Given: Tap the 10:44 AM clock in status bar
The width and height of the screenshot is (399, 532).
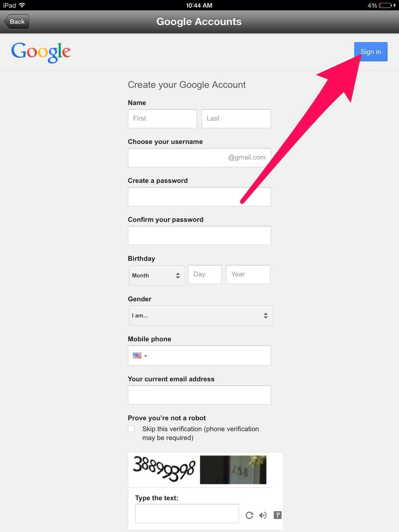Looking at the screenshot, I should [x=199, y=5].
